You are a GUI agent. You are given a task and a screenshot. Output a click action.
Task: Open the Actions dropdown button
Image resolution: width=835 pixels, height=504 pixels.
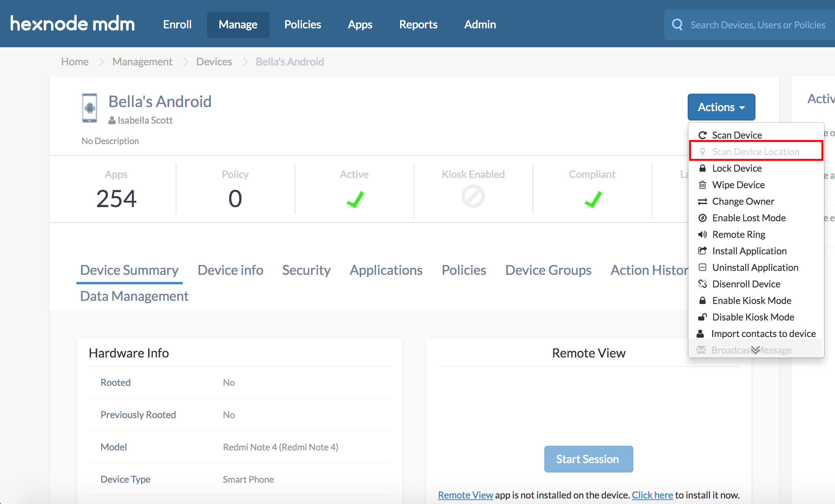pos(721,107)
